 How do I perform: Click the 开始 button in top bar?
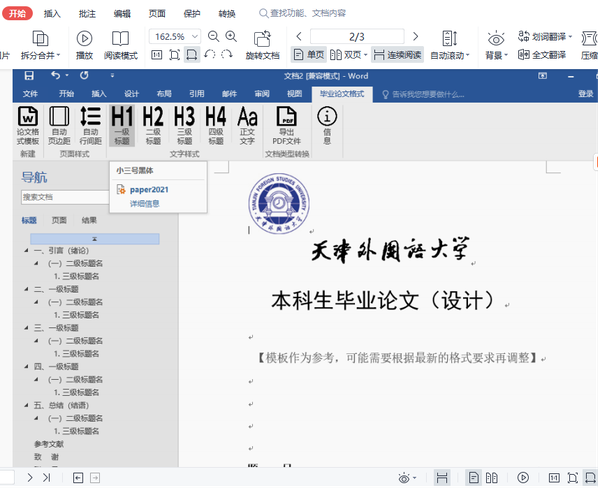point(18,13)
